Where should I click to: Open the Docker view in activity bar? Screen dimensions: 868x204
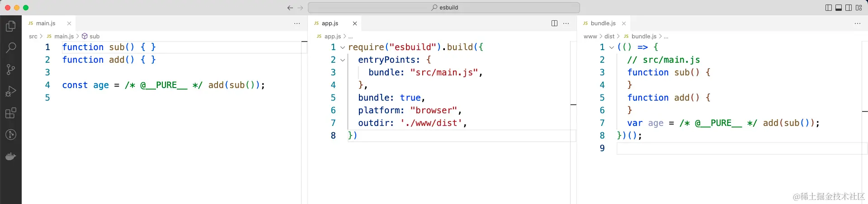[11, 157]
